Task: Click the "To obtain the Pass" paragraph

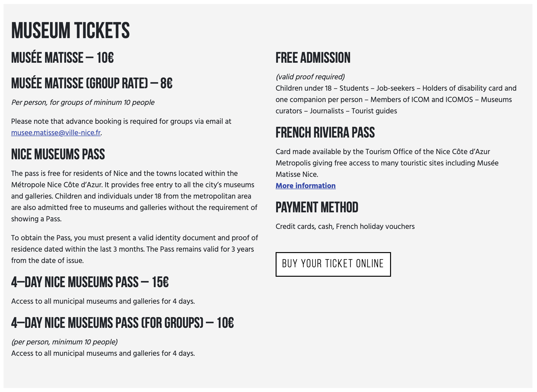Action: pyautogui.click(x=134, y=249)
